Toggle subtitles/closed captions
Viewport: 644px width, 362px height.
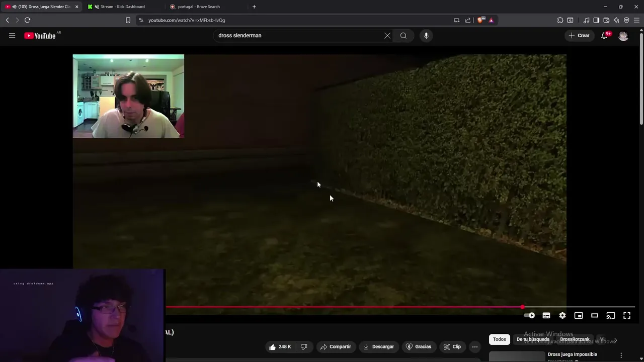(546, 316)
